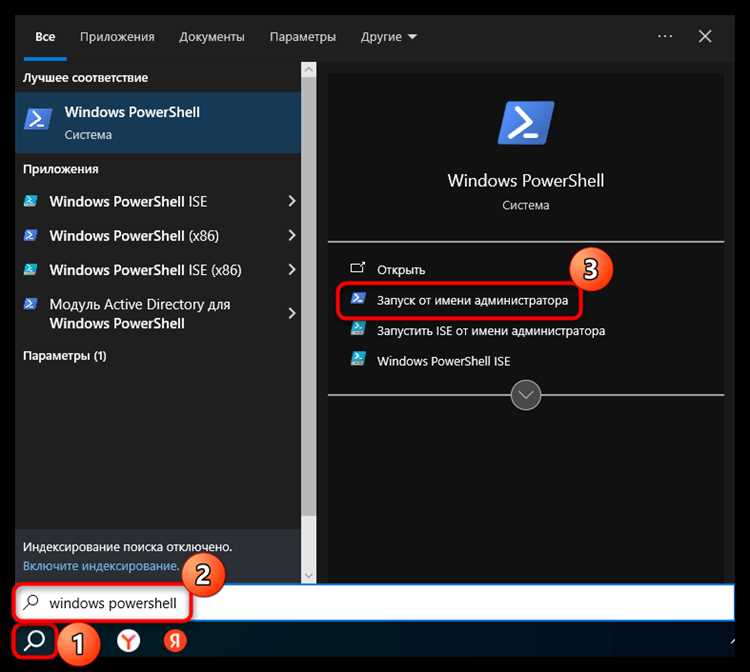
Task: Select Модуль Active Directory для Windows PowerShell
Action: click(x=158, y=313)
